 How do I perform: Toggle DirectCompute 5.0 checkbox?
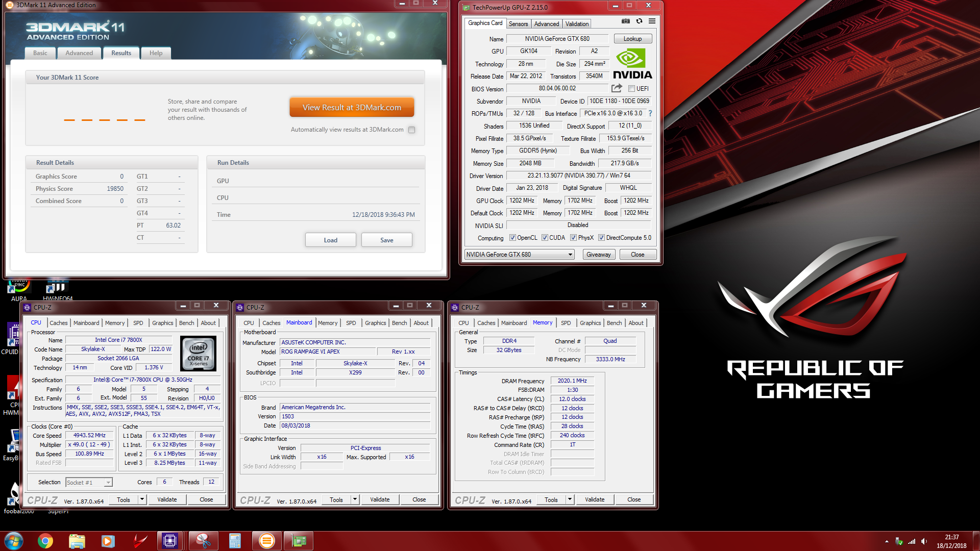601,238
